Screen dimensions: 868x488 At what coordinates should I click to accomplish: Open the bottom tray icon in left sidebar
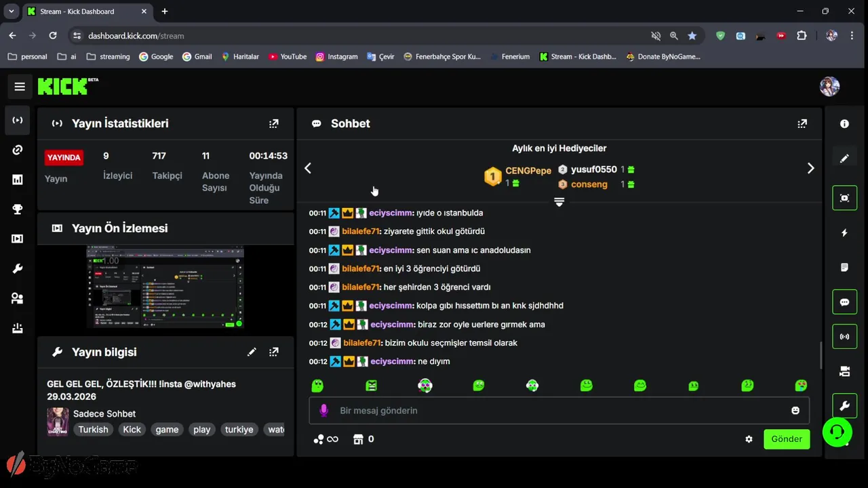18,328
